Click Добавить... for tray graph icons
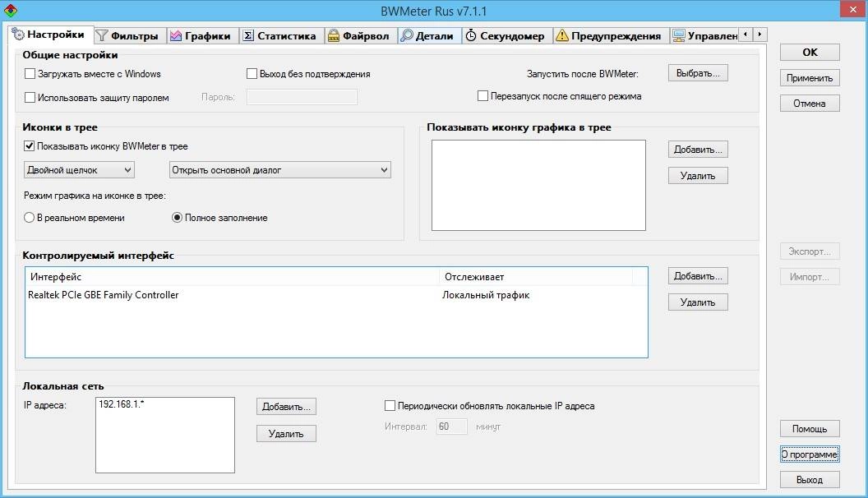This screenshot has width=868, height=498. point(698,150)
